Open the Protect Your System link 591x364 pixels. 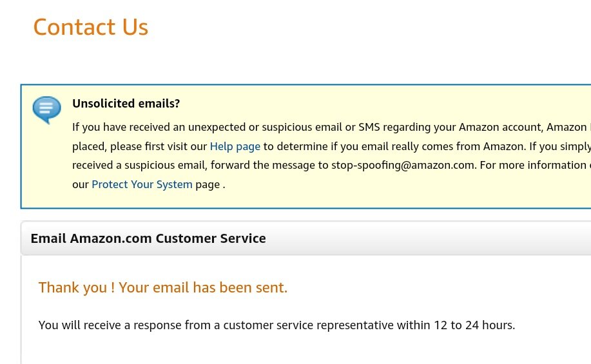142,184
